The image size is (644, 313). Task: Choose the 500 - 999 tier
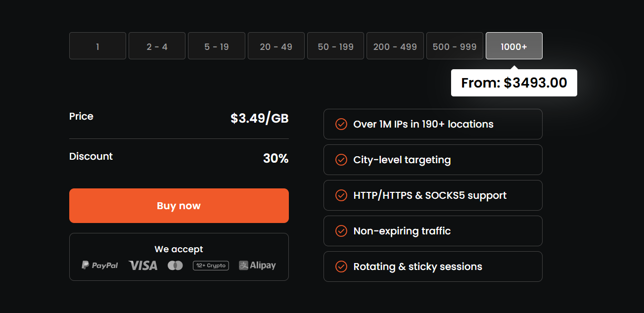pyautogui.click(x=455, y=46)
